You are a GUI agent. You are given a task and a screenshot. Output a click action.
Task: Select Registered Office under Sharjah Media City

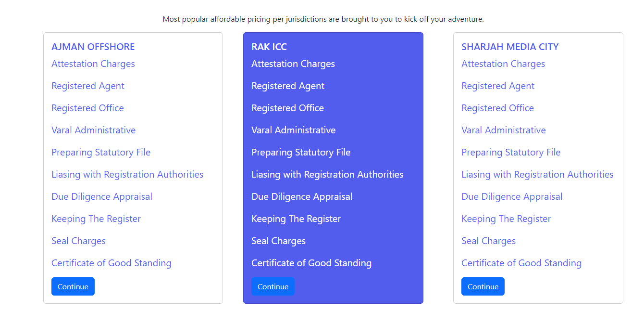[497, 108]
